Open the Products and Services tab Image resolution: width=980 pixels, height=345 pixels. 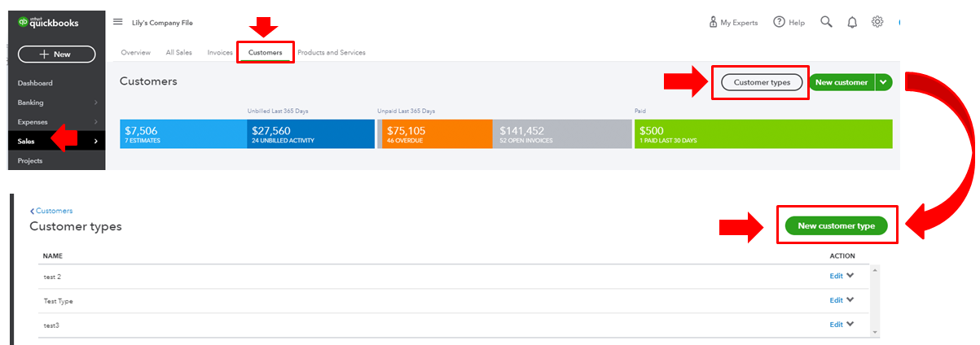pyautogui.click(x=331, y=53)
